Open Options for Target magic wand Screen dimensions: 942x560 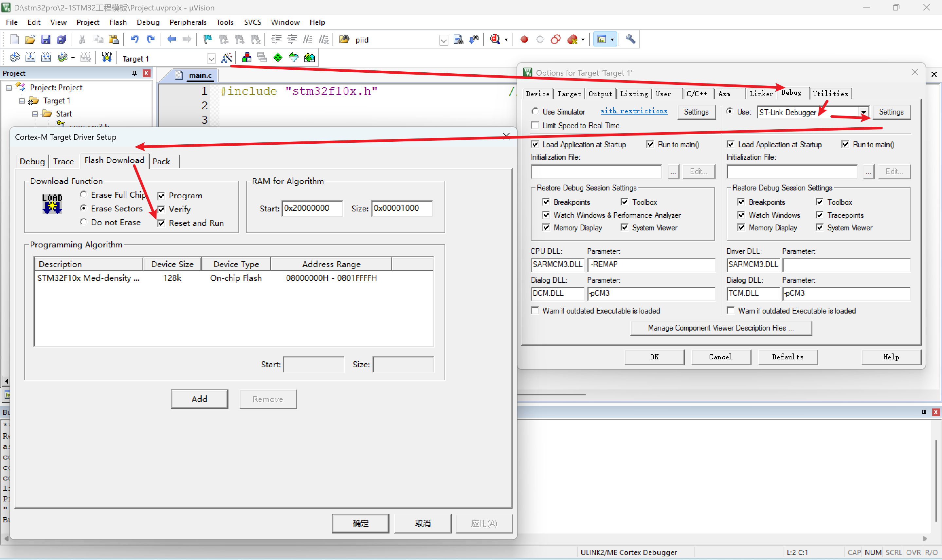(x=227, y=58)
